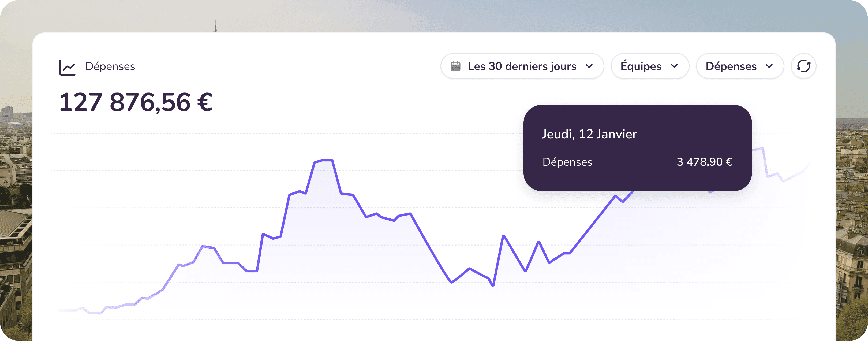Click the highest flat peak of the chart
This screenshot has width=868, height=341.
(327, 160)
